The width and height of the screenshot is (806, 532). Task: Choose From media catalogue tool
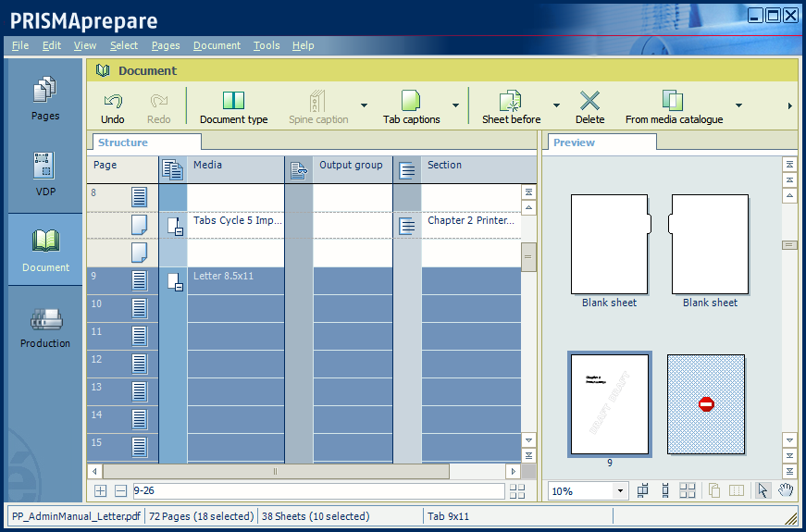(x=674, y=107)
